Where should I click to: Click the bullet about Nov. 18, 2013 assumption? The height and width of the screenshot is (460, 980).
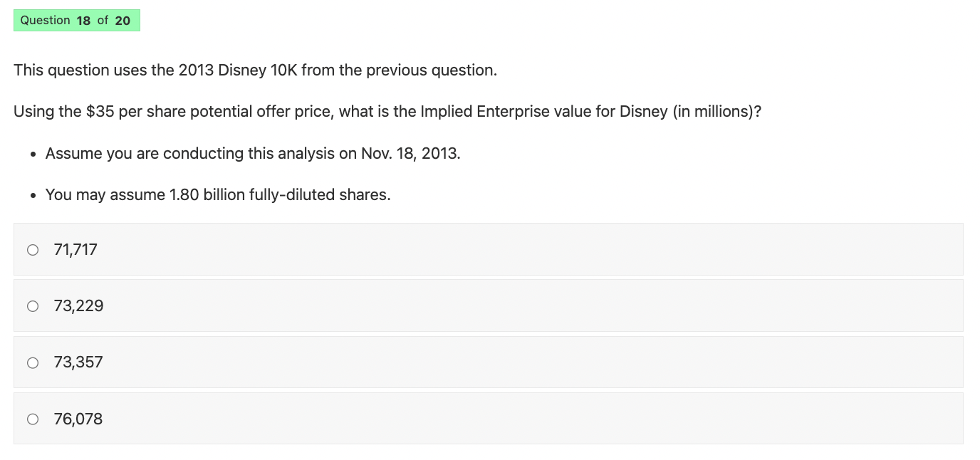[253, 153]
